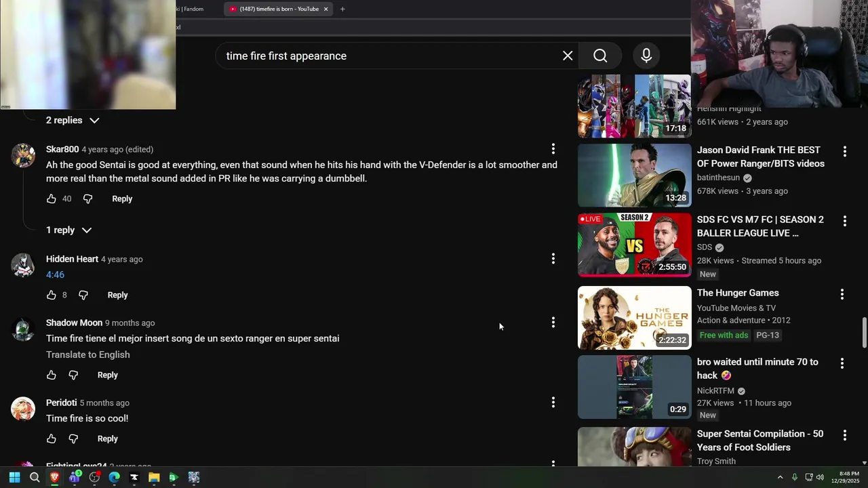Open Super Sentai Compilation thumbnail
Image resolution: width=868 pixels, height=488 pixels.
634,447
